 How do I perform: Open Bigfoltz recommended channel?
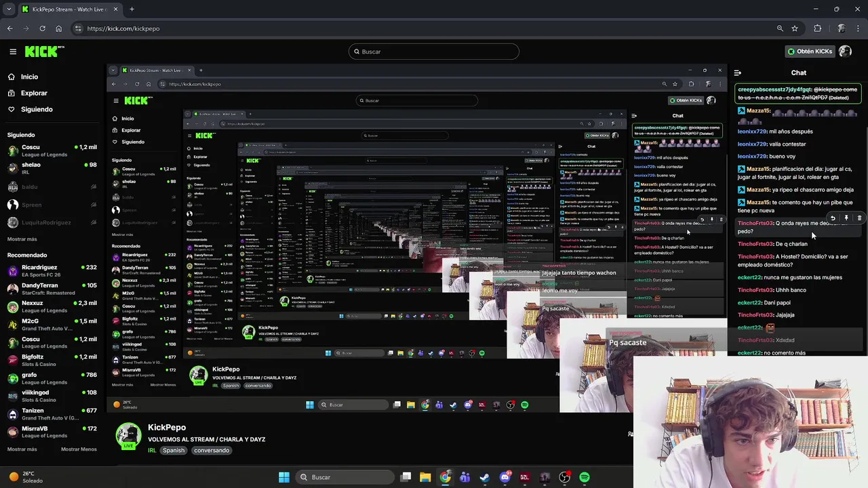coord(52,360)
